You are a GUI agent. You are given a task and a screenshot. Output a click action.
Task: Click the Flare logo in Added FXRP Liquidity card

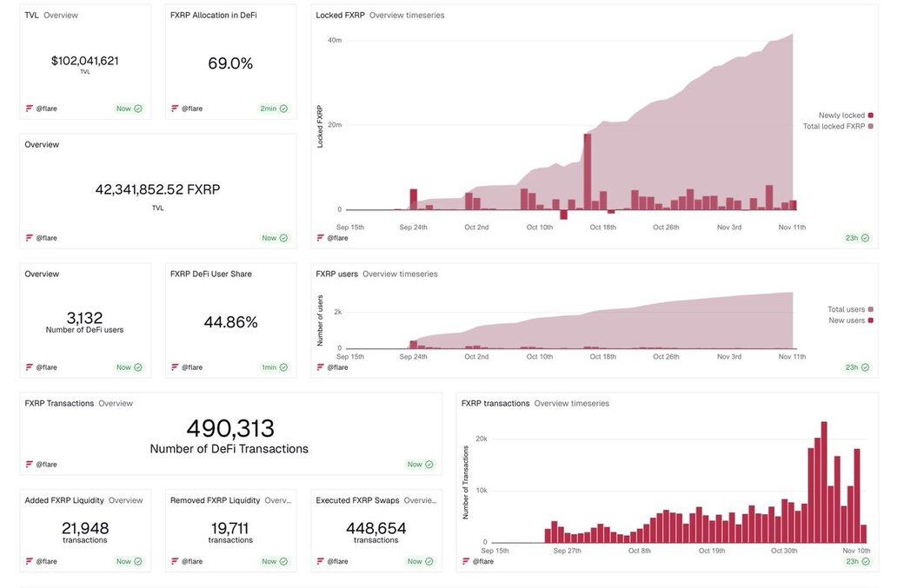point(29,562)
